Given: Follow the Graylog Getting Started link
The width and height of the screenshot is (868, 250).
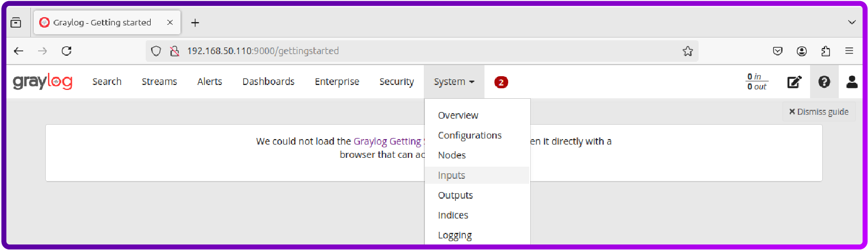Looking at the screenshot, I should pyautogui.click(x=388, y=141).
